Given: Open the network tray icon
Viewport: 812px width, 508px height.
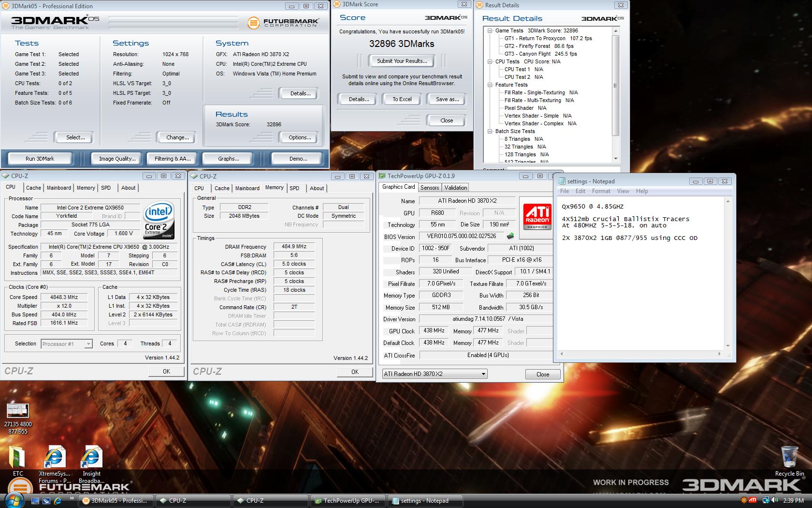Looking at the screenshot, I should (766, 500).
